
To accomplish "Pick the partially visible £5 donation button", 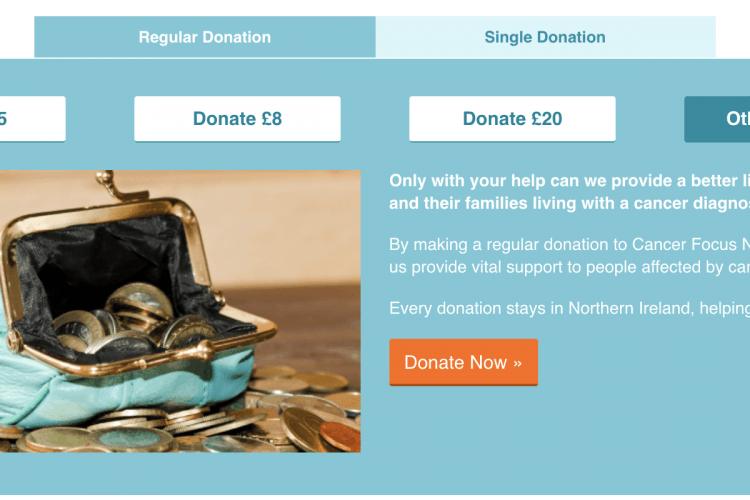I will [33, 119].
